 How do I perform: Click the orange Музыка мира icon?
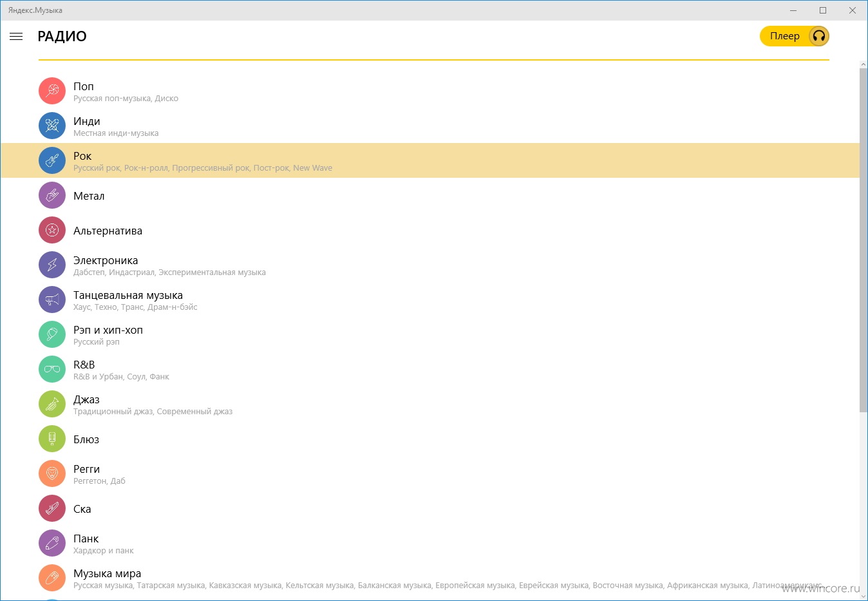click(52, 578)
